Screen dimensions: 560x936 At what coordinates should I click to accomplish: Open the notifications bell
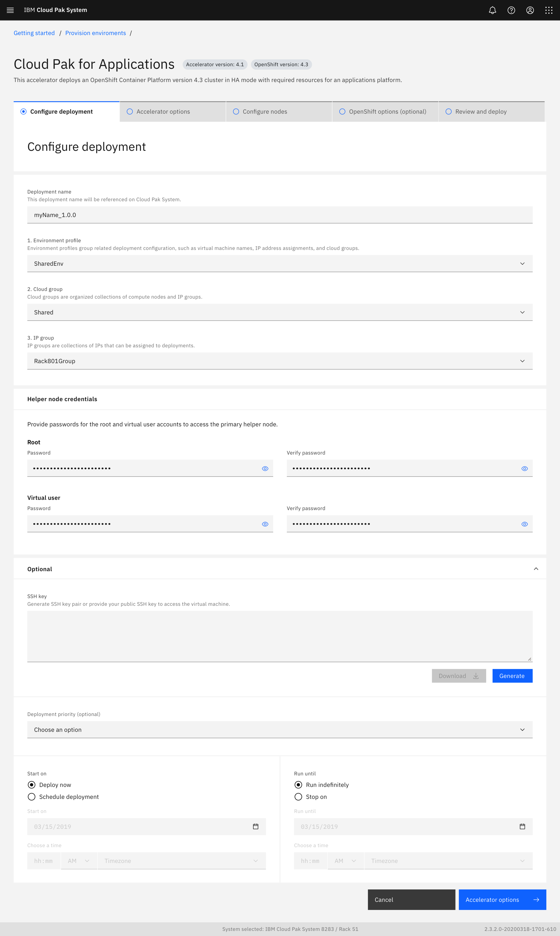492,10
